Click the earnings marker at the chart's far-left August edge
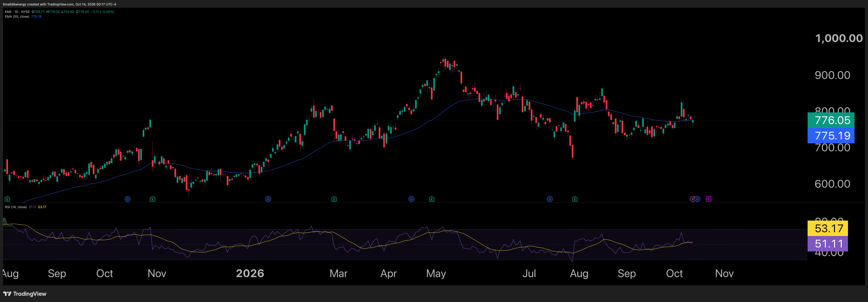 point(7,199)
